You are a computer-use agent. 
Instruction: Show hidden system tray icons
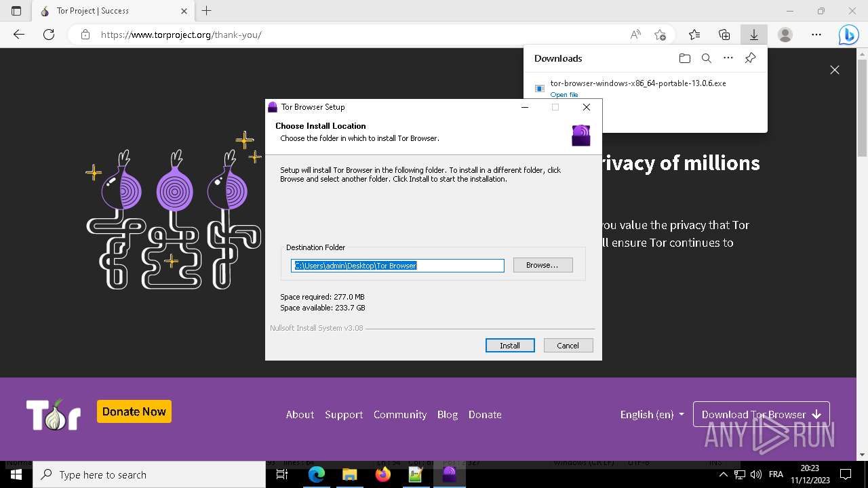tap(724, 474)
